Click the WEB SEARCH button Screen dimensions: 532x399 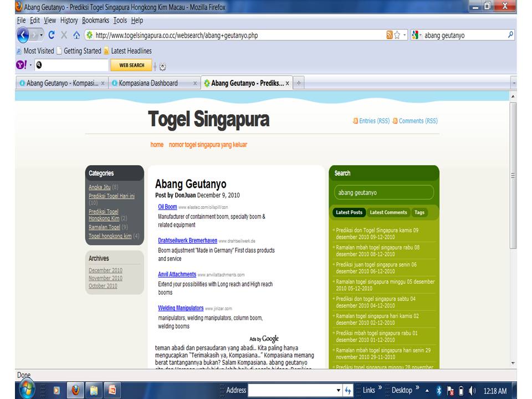pyautogui.click(x=131, y=65)
